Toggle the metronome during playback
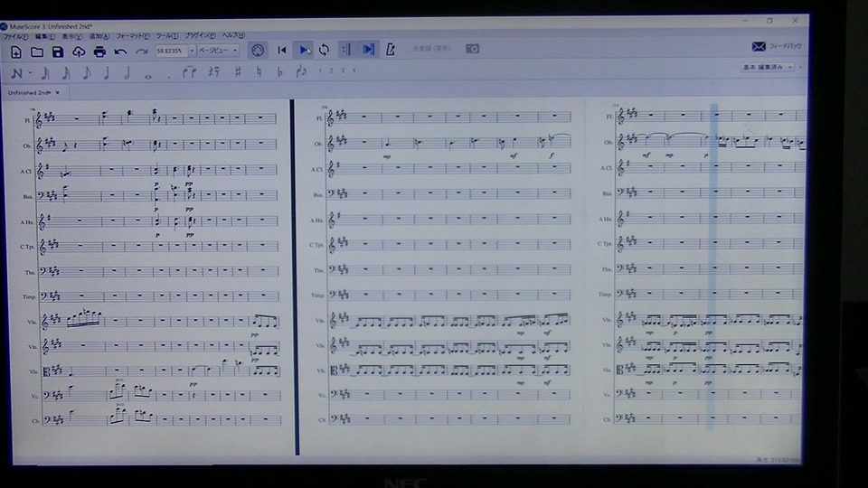Screen dimensions: 868x488 click(x=391, y=49)
